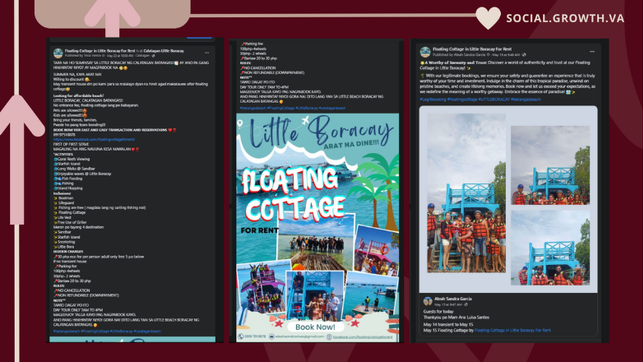Click the 'NO CANCELLATION' rule in left post
The height and width of the screenshot is (362, 644).
coord(73,290)
